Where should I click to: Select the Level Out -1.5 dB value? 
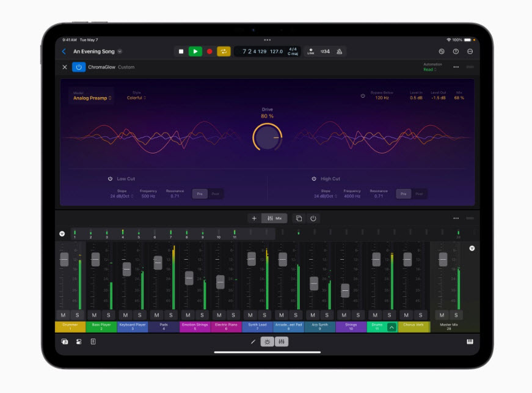[439, 98]
